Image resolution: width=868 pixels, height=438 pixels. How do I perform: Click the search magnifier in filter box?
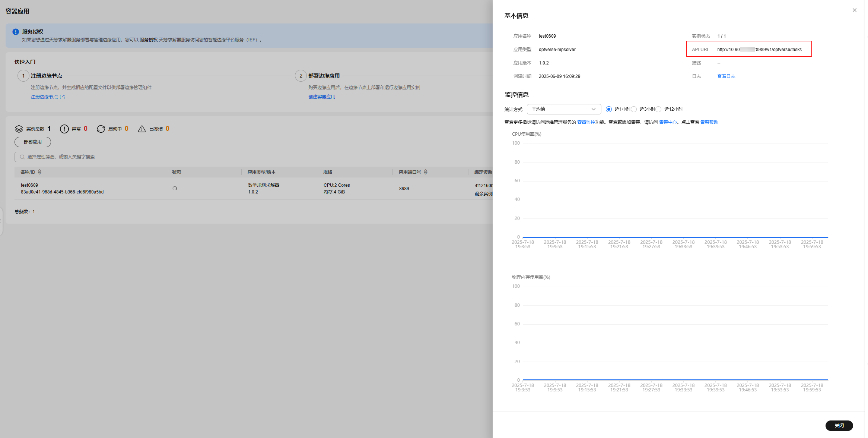(22, 157)
